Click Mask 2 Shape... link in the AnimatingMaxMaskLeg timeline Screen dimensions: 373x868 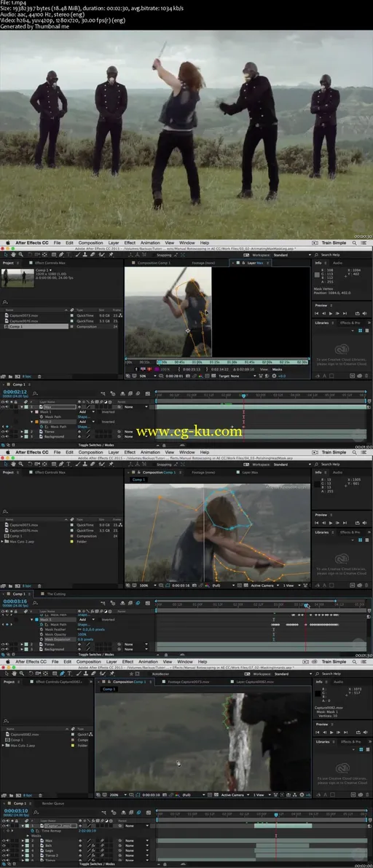point(84,427)
